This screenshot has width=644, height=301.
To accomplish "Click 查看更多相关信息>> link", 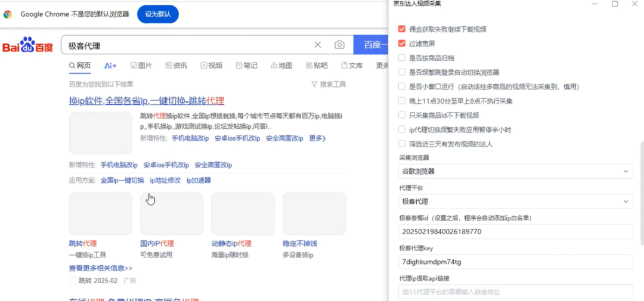I will pos(101,268).
